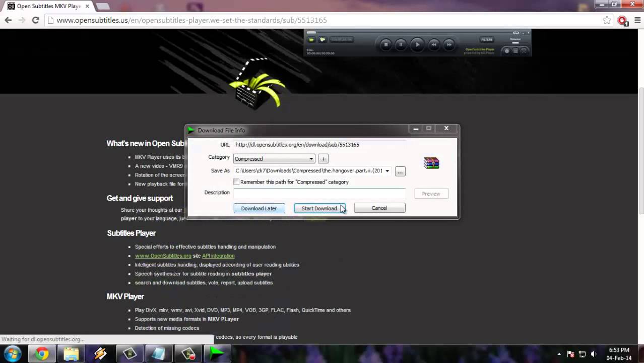Open the Windows Start menu

(12, 354)
